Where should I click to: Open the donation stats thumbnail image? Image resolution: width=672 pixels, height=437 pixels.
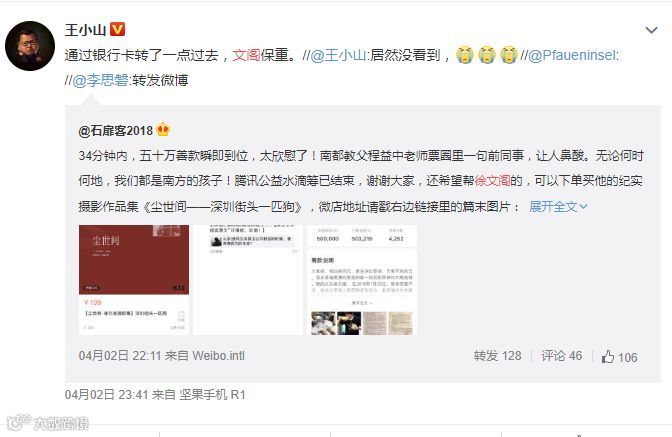pos(362,280)
